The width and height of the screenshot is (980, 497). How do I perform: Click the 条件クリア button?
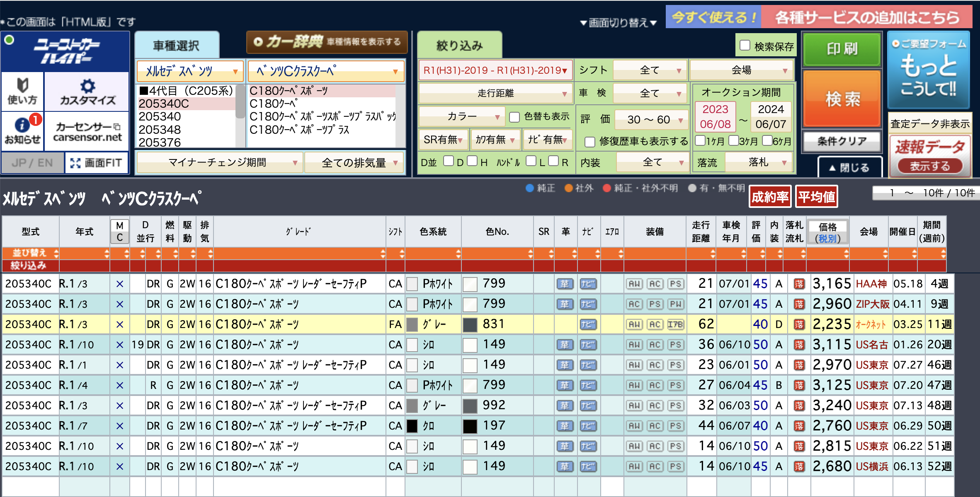tap(842, 142)
